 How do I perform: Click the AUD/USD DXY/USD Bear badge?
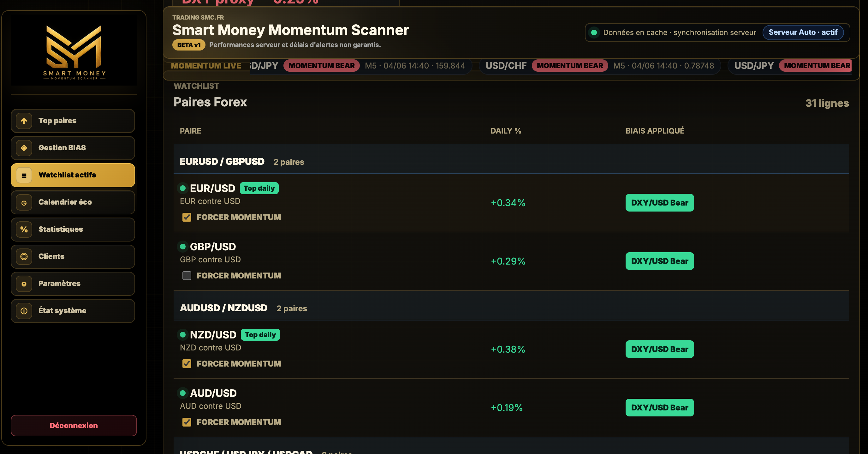pos(660,408)
